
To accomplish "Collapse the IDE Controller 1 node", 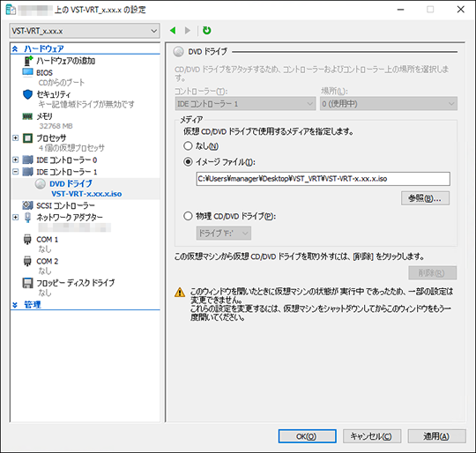I will tap(16, 172).
